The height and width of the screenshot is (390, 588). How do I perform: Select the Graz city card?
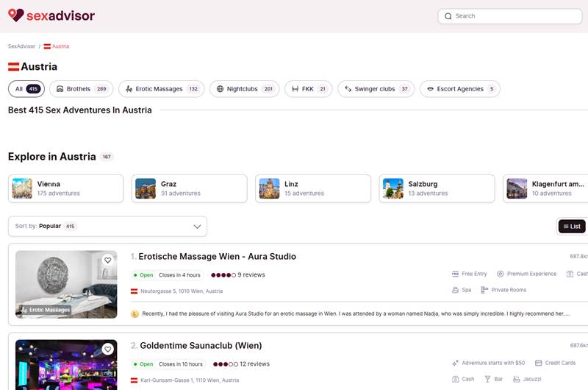(x=189, y=188)
